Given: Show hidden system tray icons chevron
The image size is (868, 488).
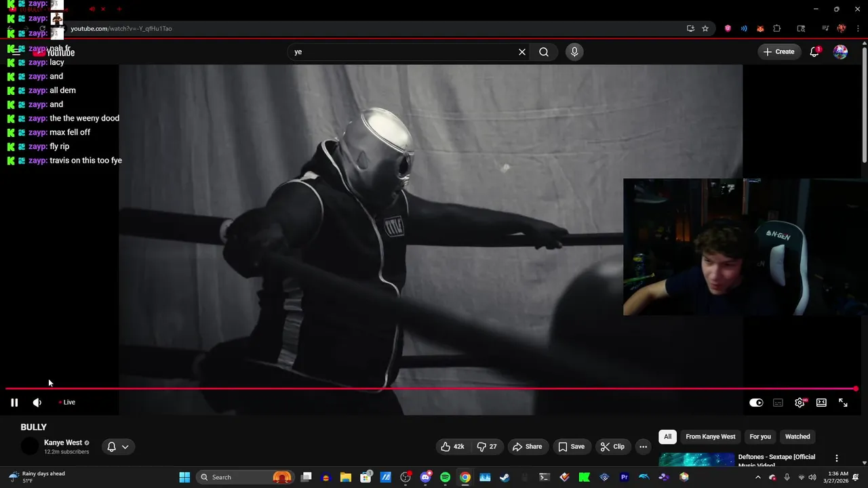Looking at the screenshot, I should point(757,477).
